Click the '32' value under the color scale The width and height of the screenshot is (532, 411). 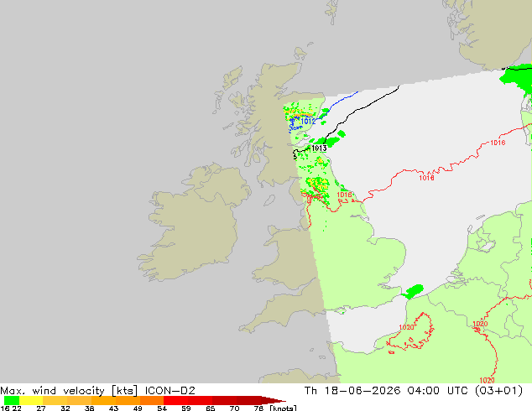(x=65, y=408)
